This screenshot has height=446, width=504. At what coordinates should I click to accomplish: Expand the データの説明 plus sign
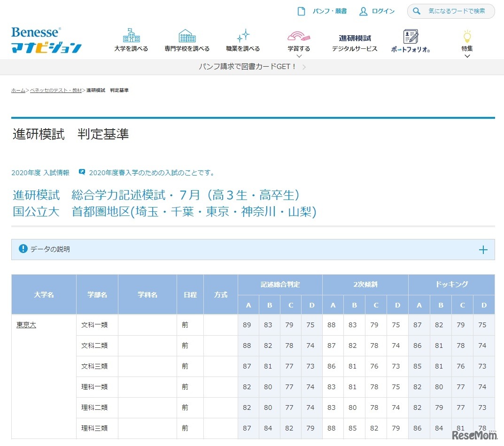click(x=483, y=250)
